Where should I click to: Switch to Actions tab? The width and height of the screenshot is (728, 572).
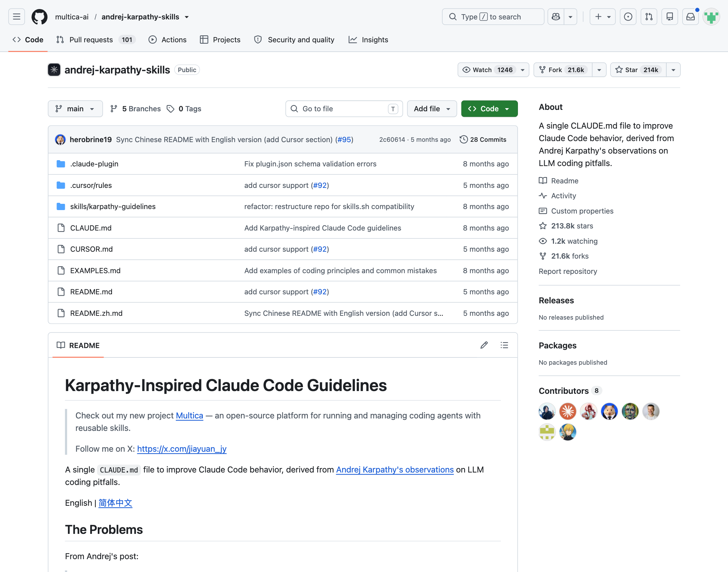167,40
